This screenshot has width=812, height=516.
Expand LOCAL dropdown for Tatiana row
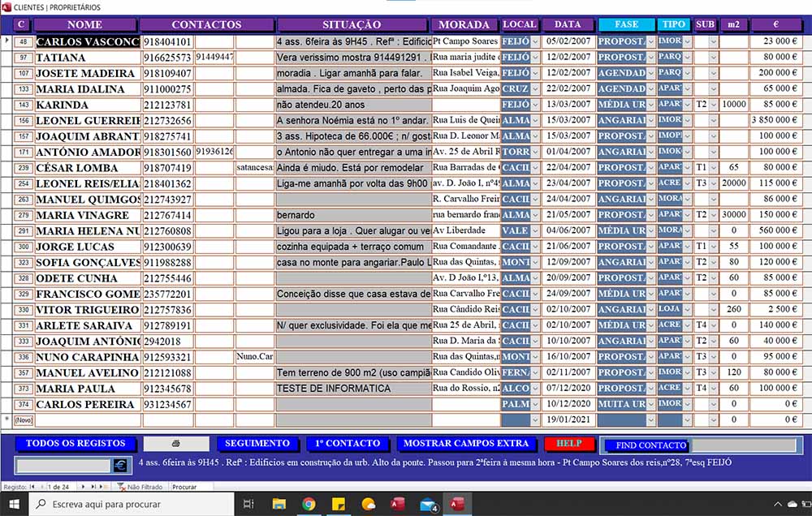pyautogui.click(x=535, y=57)
